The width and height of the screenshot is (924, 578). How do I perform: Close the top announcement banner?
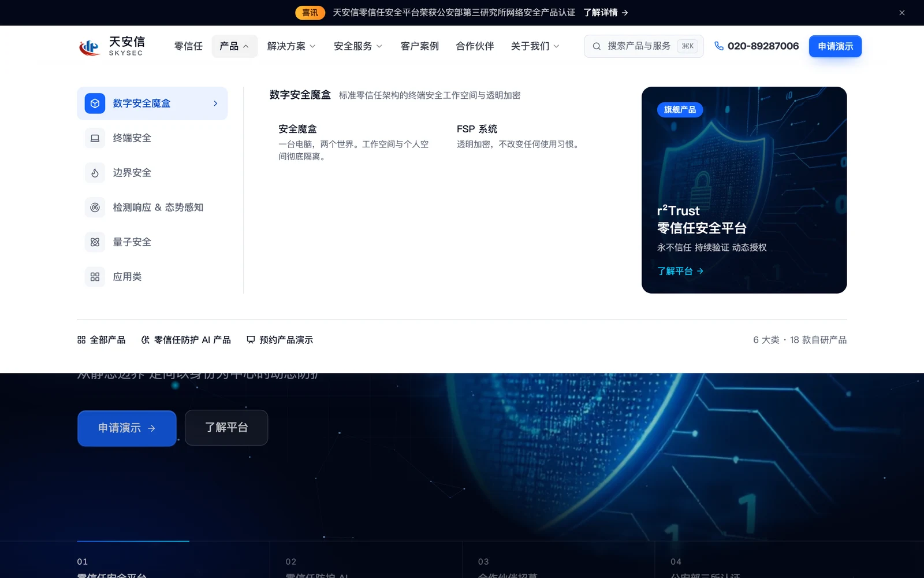point(901,13)
